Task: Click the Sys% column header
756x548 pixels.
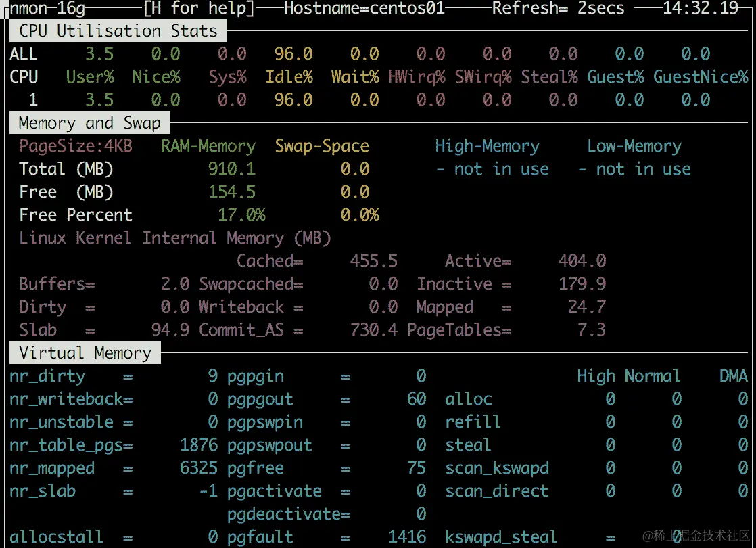Action: [x=228, y=76]
